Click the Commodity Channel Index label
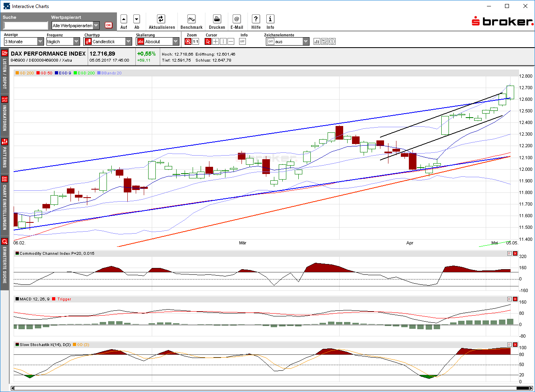 point(57,253)
